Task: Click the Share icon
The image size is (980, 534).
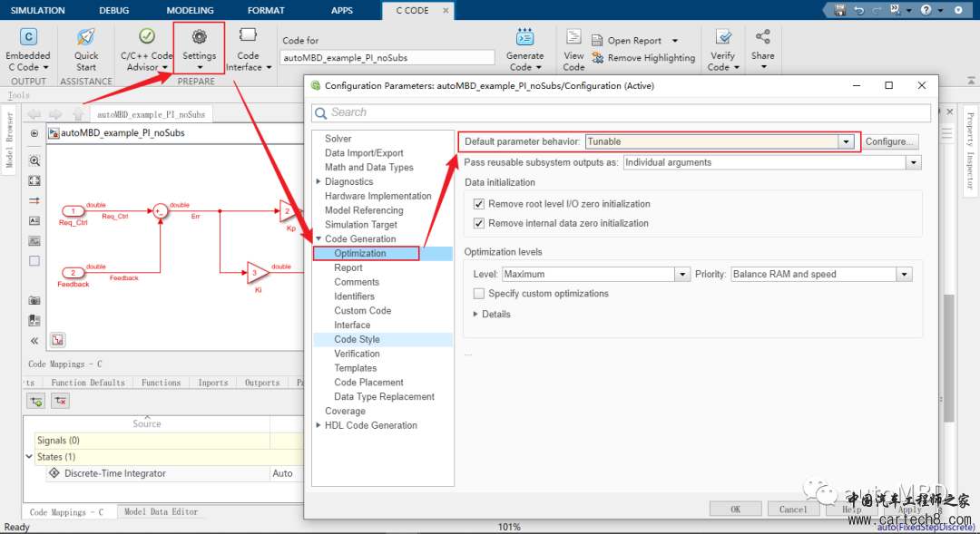Action: point(762,37)
